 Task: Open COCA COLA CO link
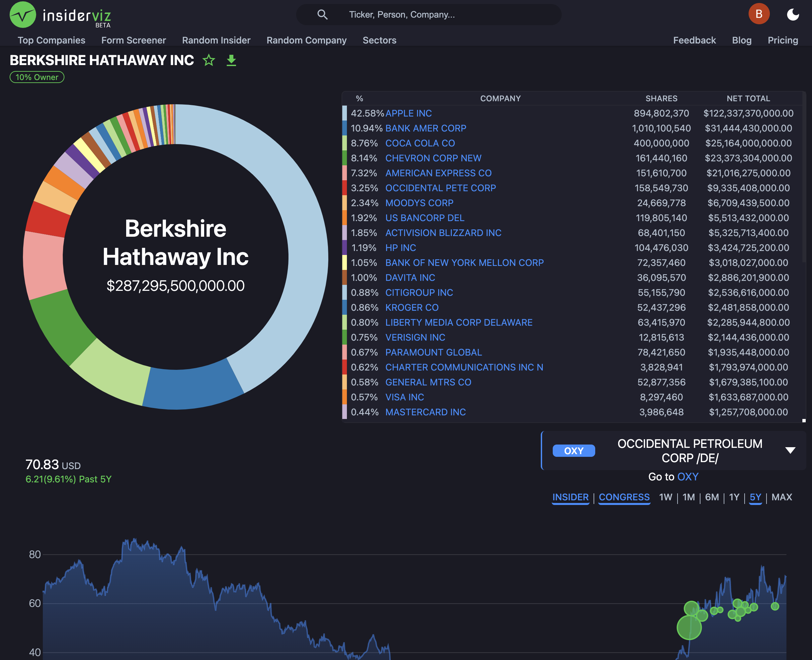coord(420,143)
